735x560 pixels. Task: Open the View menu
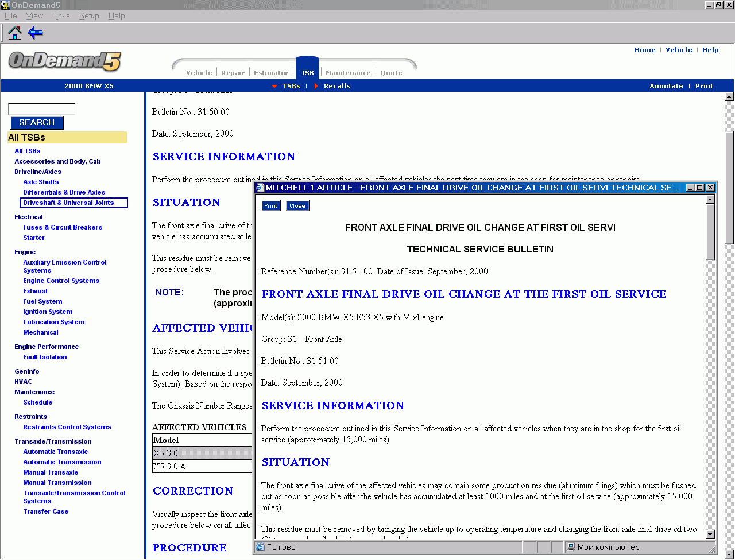(34, 16)
